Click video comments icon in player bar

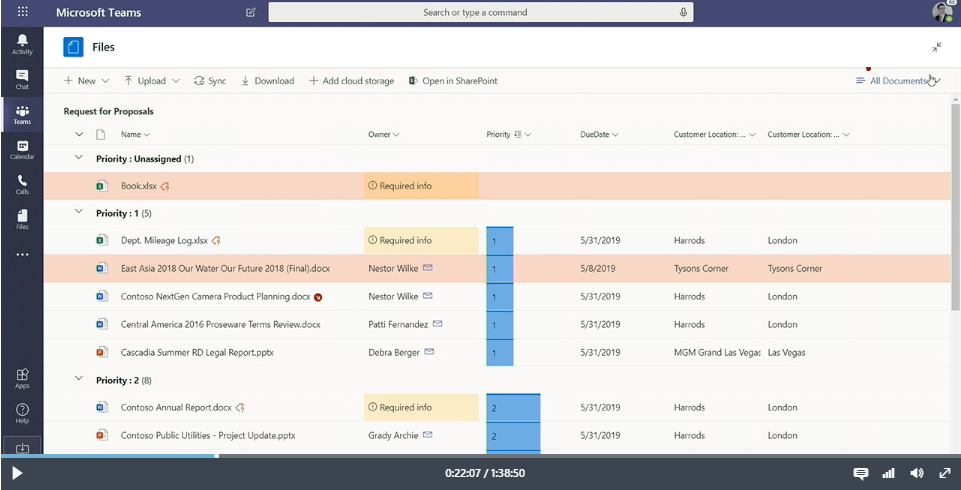860,473
